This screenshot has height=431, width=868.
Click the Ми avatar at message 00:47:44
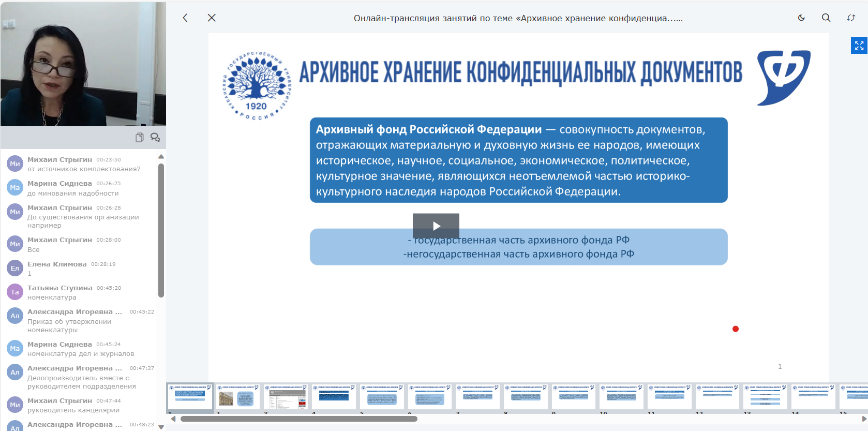[x=15, y=405]
